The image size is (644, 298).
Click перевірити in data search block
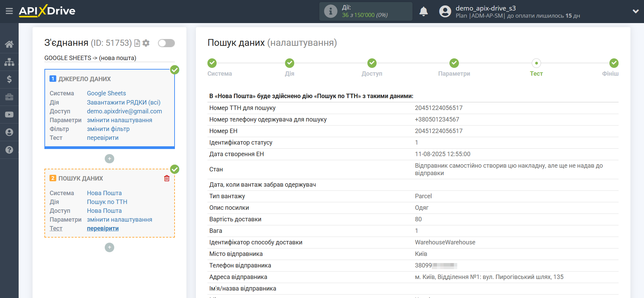click(103, 228)
